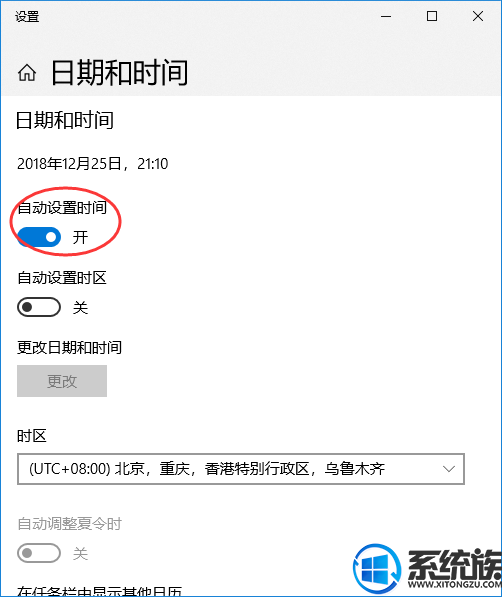Close the 设置 window

click(478, 16)
